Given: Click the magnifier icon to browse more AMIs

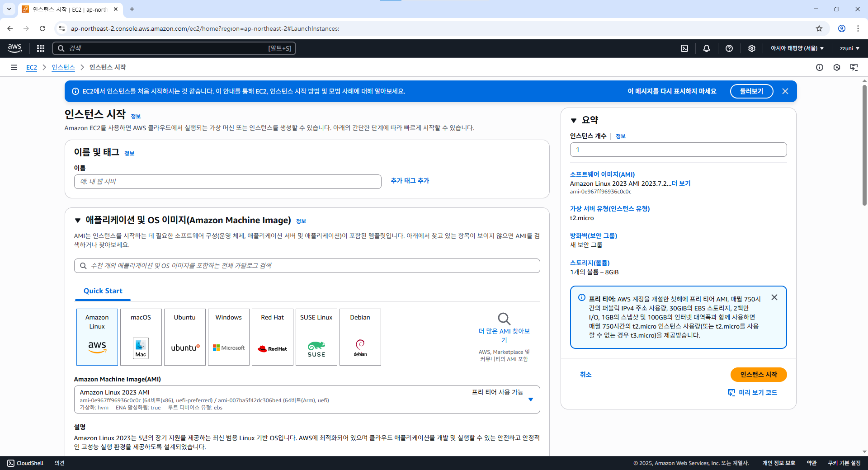Looking at the screenshot, I should click(504, 319).
